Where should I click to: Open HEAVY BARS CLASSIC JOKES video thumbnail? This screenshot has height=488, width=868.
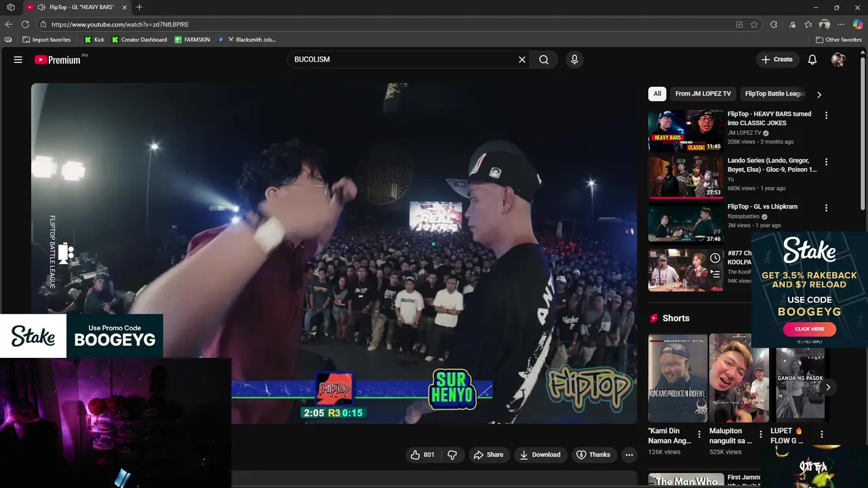[686, 131]
